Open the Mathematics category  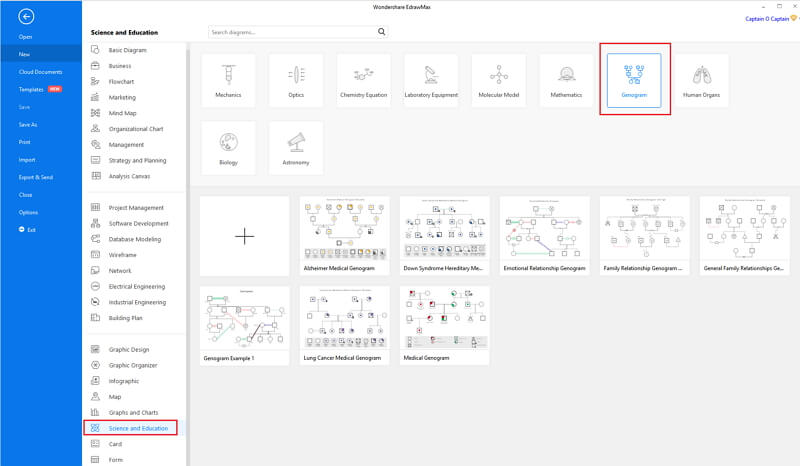tap(566, 80)
